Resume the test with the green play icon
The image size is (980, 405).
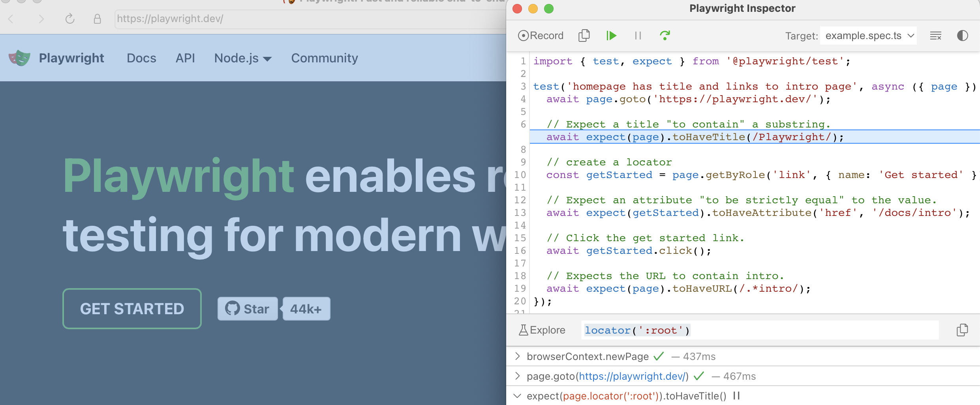tap(611, 36)
